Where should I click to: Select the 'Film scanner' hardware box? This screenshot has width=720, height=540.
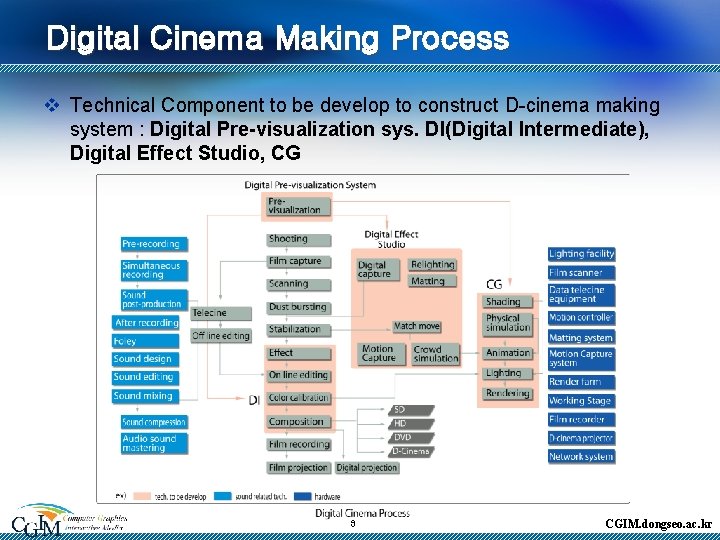pos(581,273)
